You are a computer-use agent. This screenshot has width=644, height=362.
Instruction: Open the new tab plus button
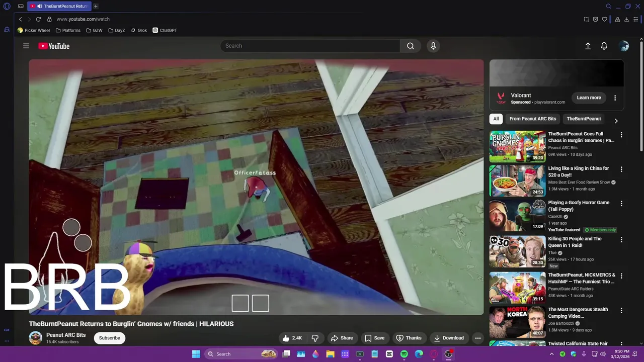pyautogui.click(x=96, y=6)
